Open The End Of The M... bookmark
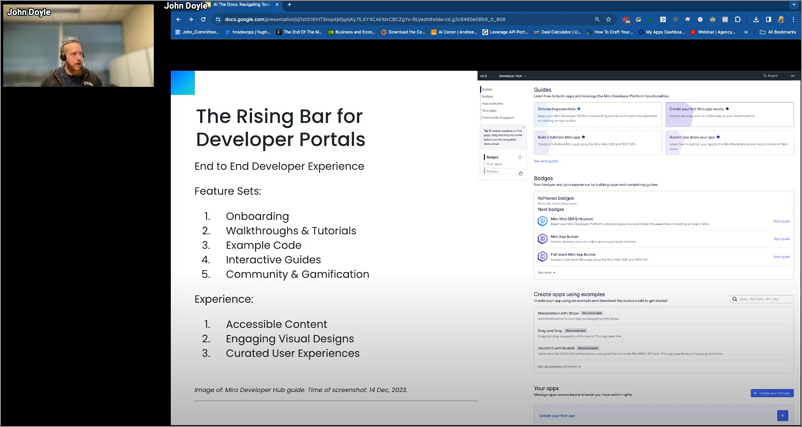The width and height of the screenshot is (802, 427). 299,32
